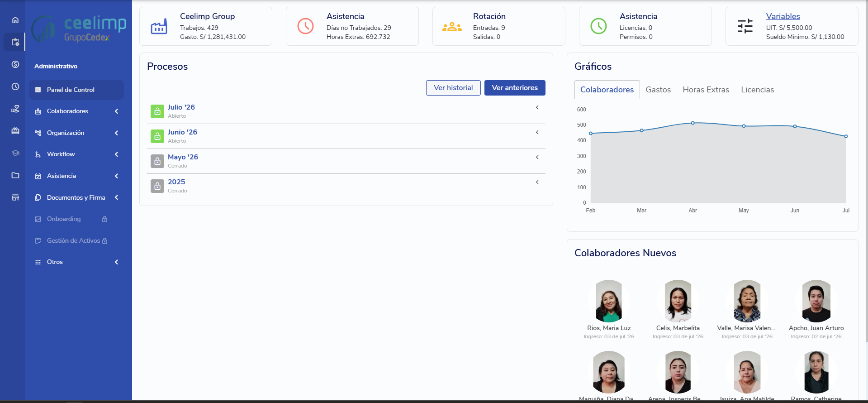Open Rios, Maria Luz profile photo
The width and height of the screenshot is (868, 403).
coord(609,301)
